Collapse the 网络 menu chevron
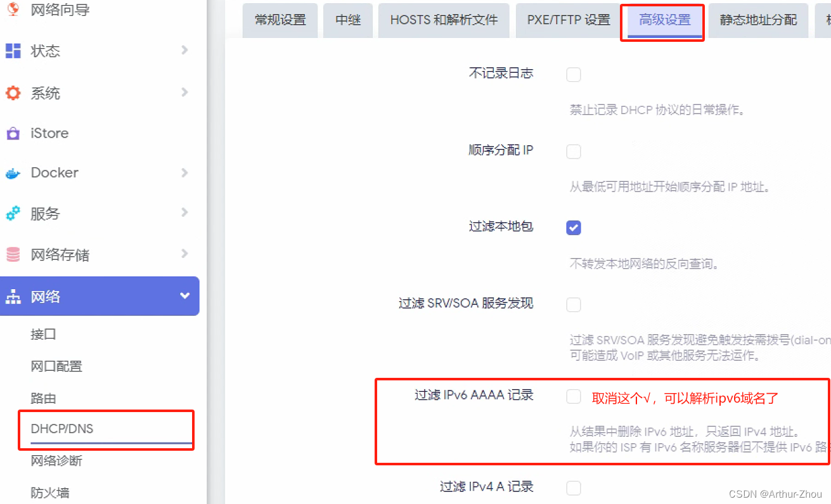The height and width of the screenshot is (504, 831). pyautogui.click(x=185, y=295)
